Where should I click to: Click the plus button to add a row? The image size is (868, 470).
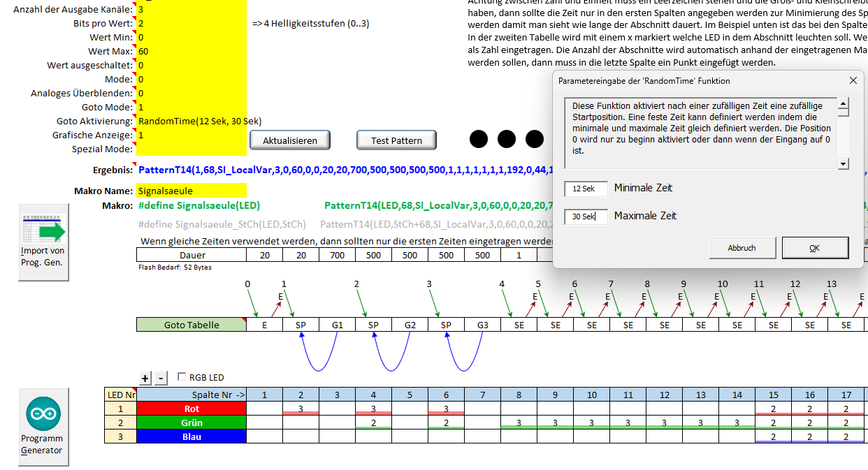coord(145,378)
